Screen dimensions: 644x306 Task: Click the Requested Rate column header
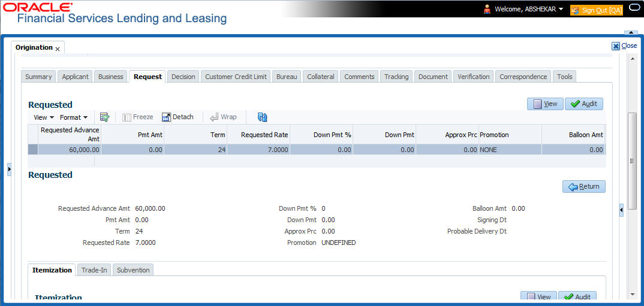tap(258, 135)
